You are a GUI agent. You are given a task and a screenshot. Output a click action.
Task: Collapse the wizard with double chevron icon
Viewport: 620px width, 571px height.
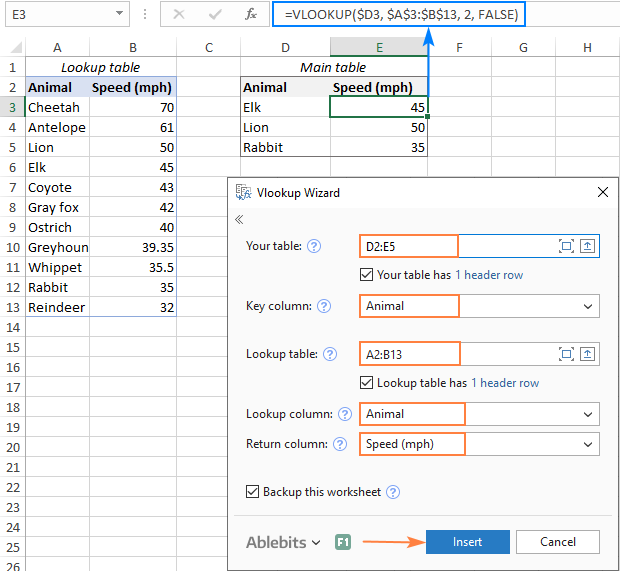pyautogui.click(x=239, y=220)
